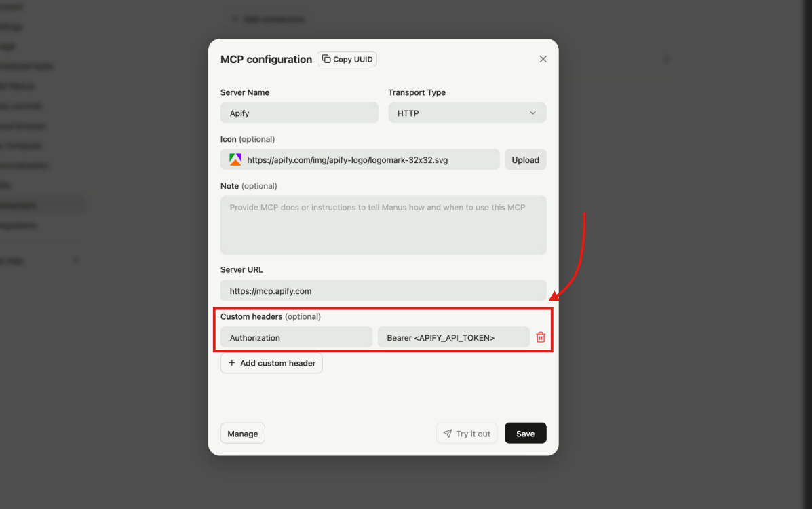The width and height of the screenshot is (812, 509).
Task: Click the X icon at the dialog's top right
Action: [543, 59]
